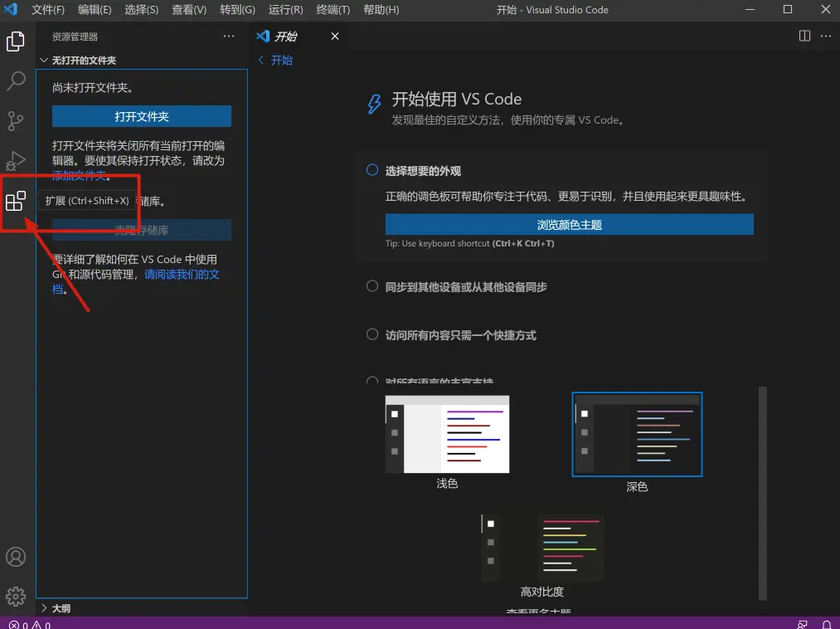Select the 同步到其他设备或从其他设备同步 step radio
This screenshot has height=629, width=840.
(x=371, y=285)
